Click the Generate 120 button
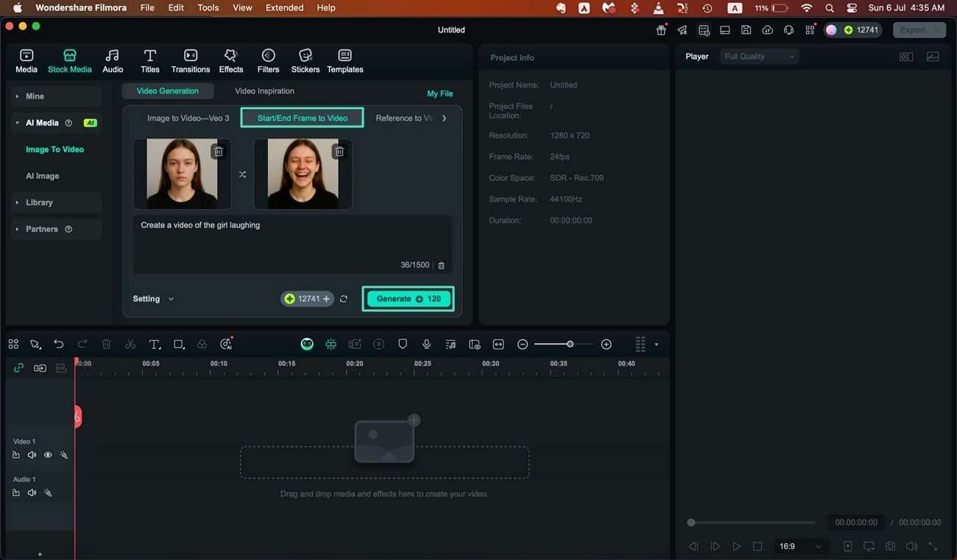 (409, 299)
